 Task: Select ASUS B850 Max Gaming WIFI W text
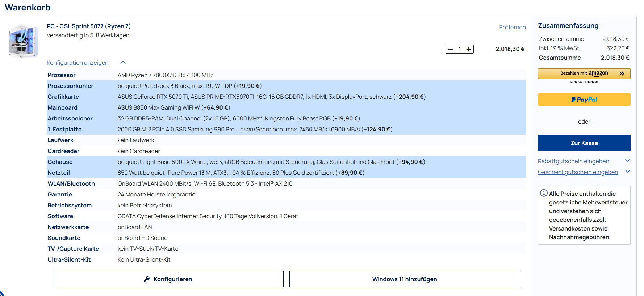pyautogui.click(x=174, y=107)
